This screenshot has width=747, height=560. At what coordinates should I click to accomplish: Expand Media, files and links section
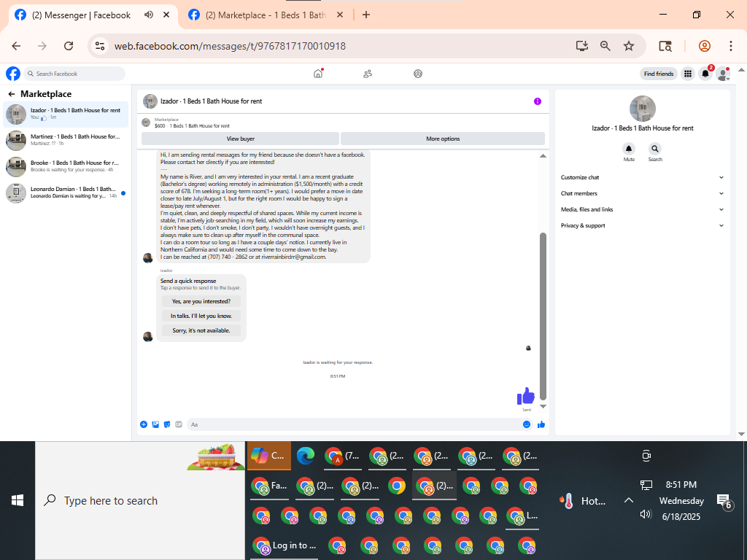pos(642,209)
